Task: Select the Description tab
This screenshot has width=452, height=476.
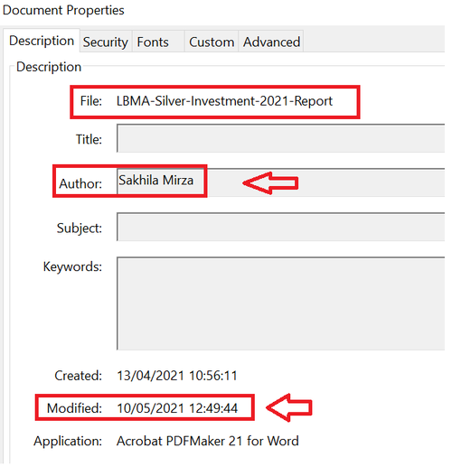Action: (x=42, y=41)
